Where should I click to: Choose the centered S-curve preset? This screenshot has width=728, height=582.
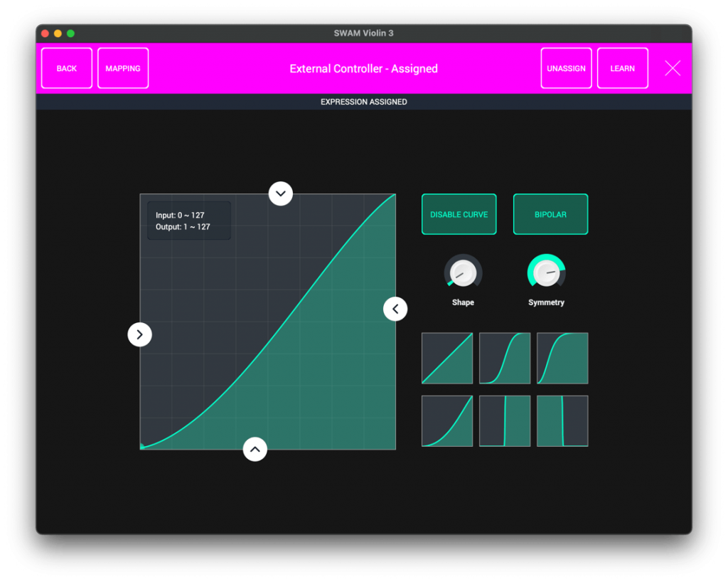pos(505,358)
